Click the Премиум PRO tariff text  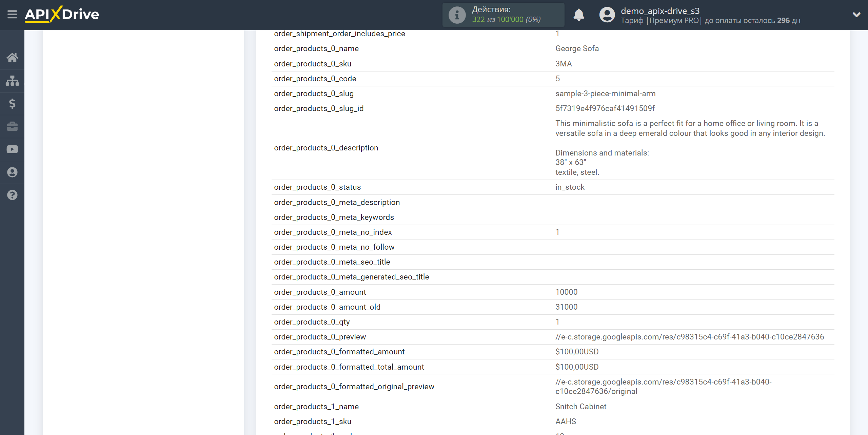pos(674,20)
